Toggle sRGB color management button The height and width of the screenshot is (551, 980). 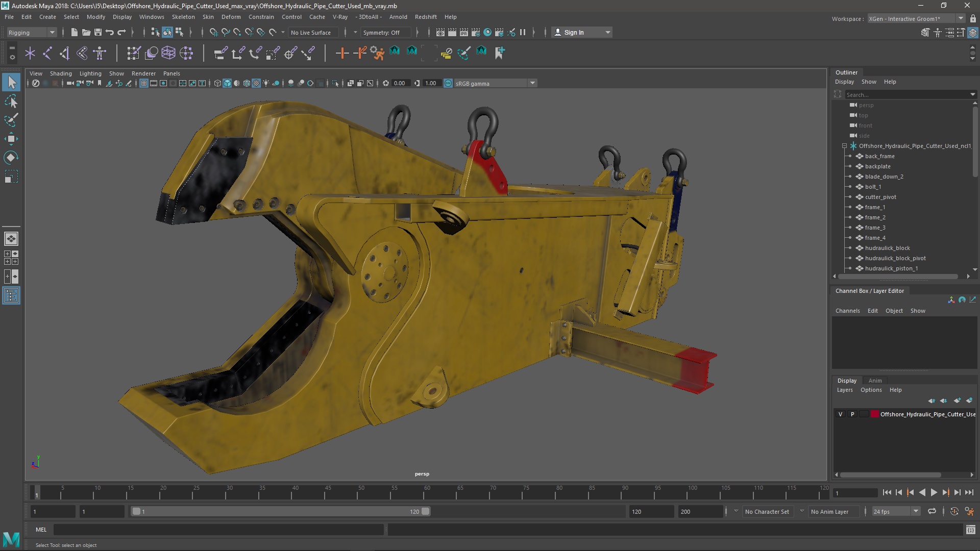[x=448, y=83]
